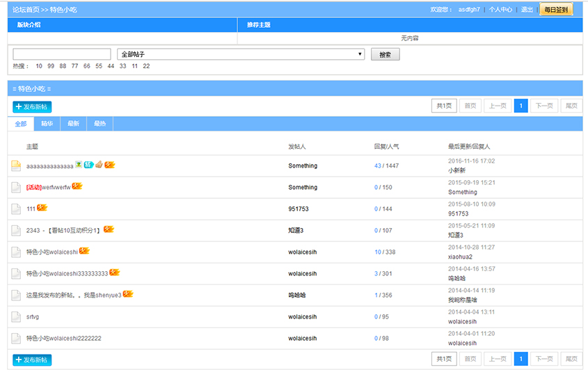Click document icon of 特色小吃wolaiceshi2222222 row
Screen dimensions: 588x372
[16, 339]
